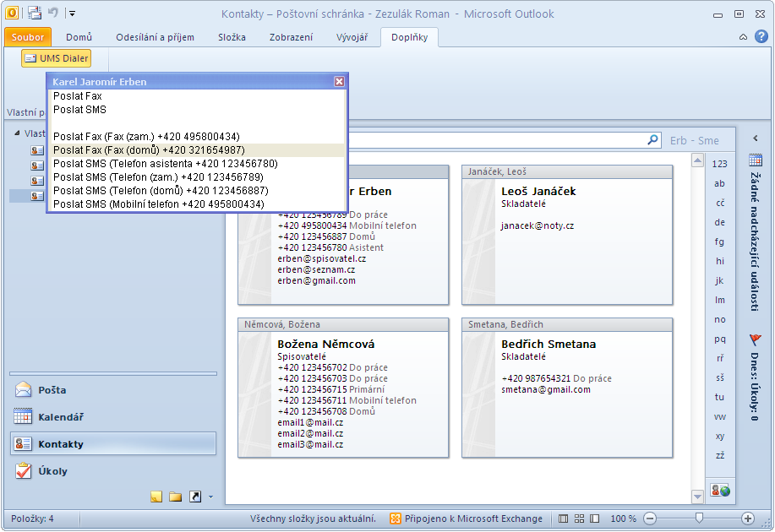Select the Leoš Janáček contact card
The width and height of the screenshot is (775, 532).
pyautogui.click(x=567, y=235)
